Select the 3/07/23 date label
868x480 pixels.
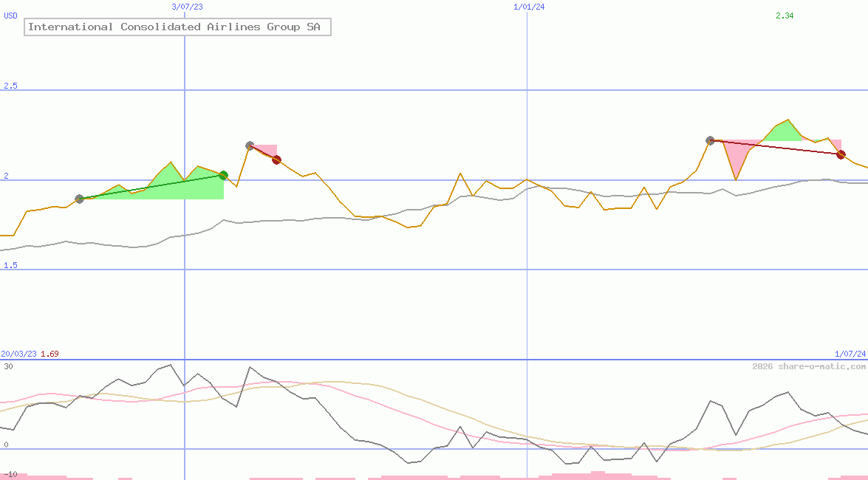click(x=187, y=7)
